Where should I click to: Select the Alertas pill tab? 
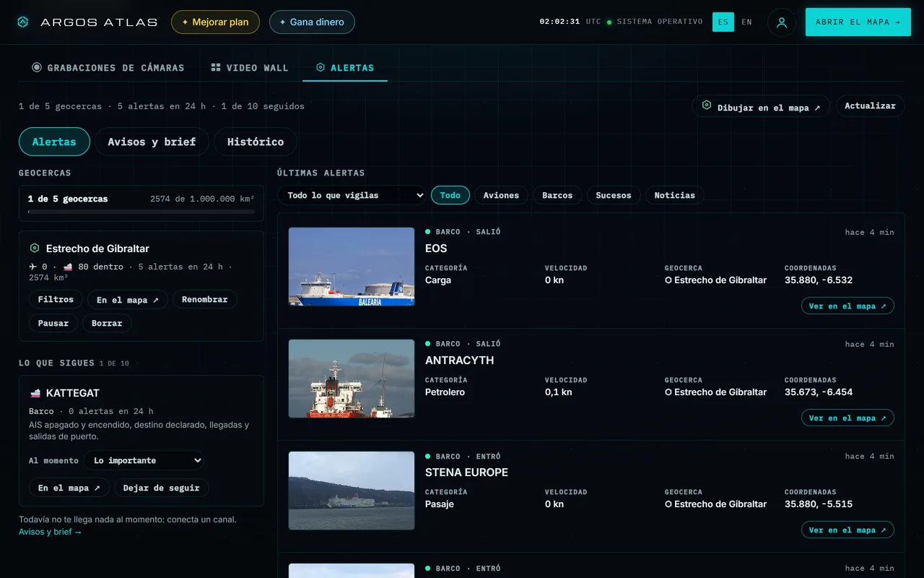[x=54, y=142]
